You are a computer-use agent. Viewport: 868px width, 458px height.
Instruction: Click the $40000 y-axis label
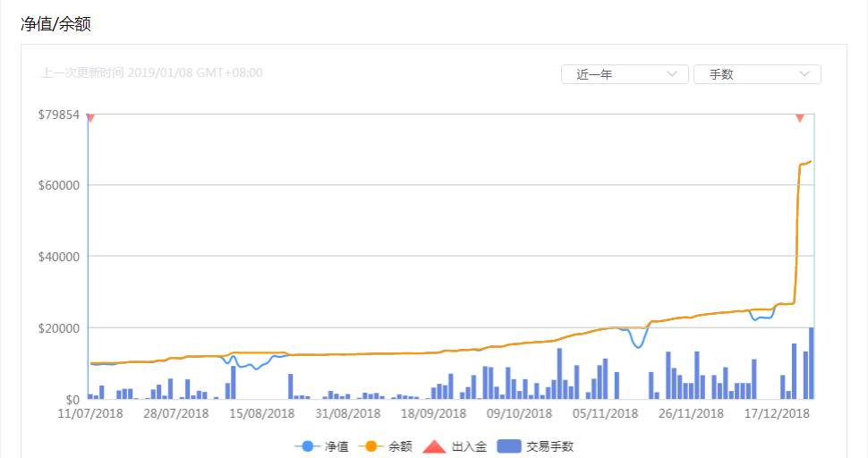pyautogui.click(x=59, y=257)
